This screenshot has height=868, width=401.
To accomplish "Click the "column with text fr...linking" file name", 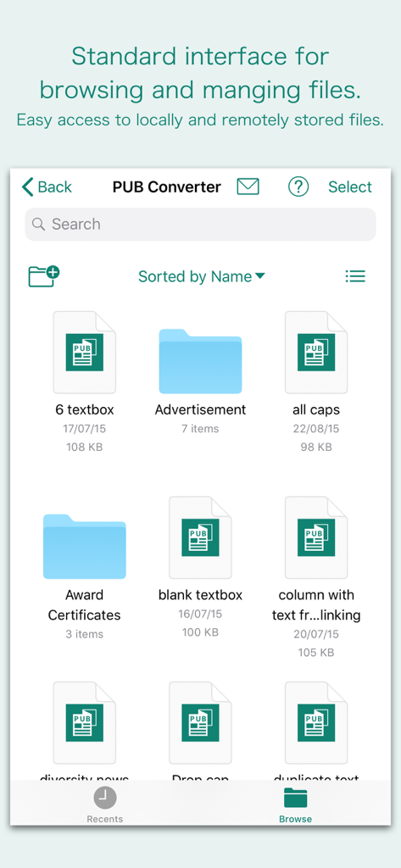I will click(x=316, y=605).
